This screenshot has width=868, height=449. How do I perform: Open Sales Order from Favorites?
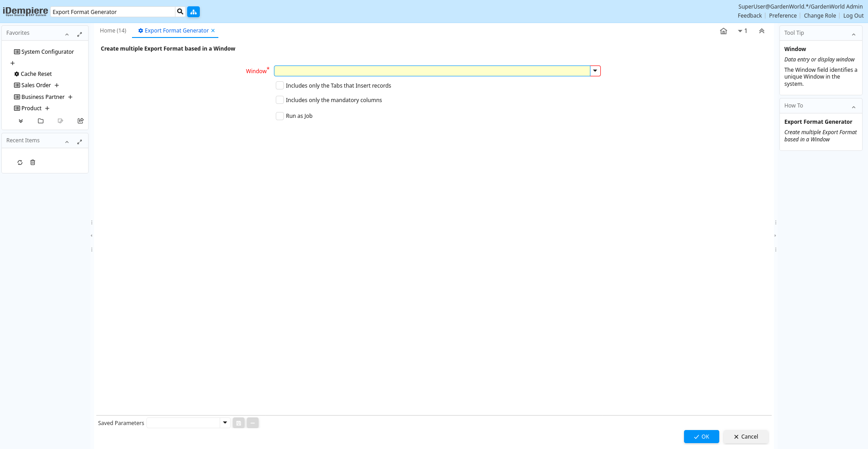click(x=36, y=85)
